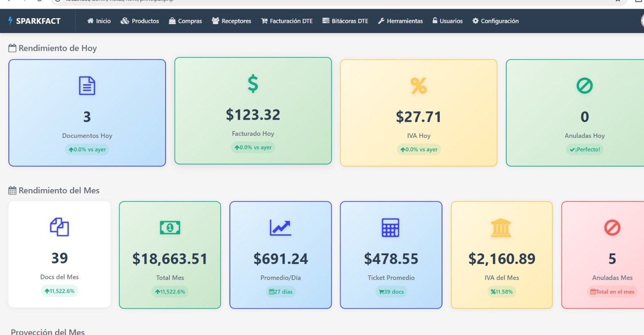Image resolution: width=644 pixels, height=335 pixels.
Task: Open the Herramientas menu
Action: [x=400, y=21]
